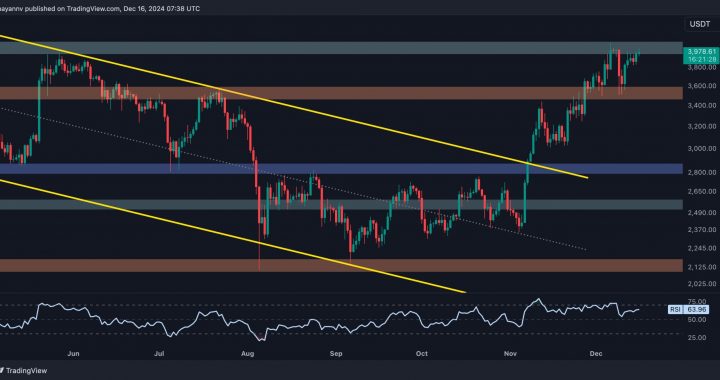720x380 pixels.
Task: Click the 3,800.00 price axis label
Action: (x=701, y=67)
